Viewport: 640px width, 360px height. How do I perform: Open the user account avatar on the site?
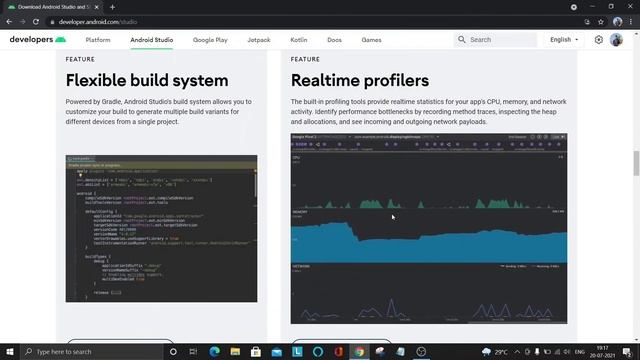pos(616,40)
